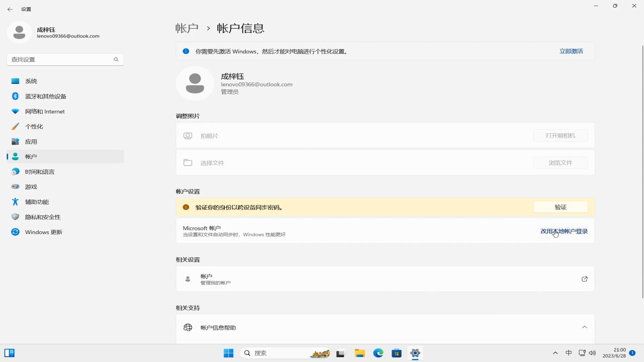
Task: Select the 个性化 paintbrush icon
Action: (x=15, y=126)
